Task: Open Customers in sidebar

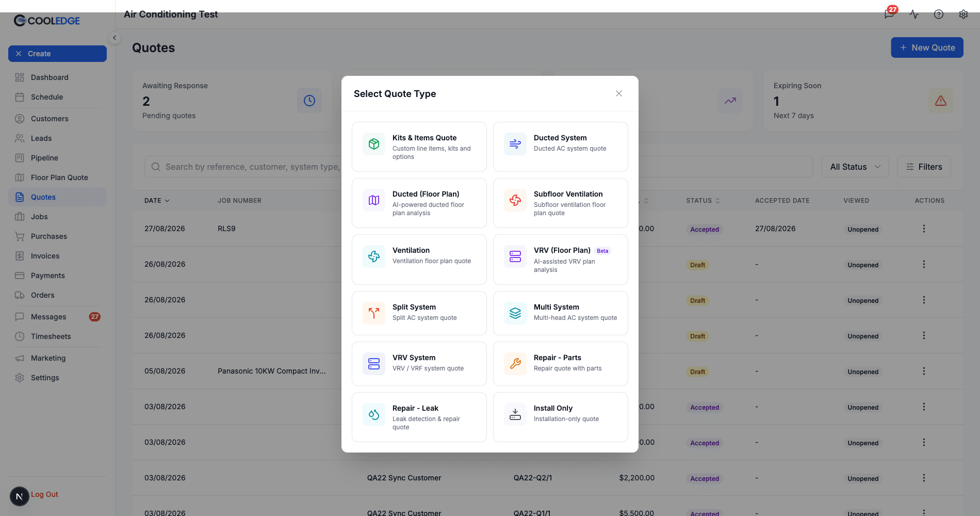Action: click(x=57, y=119)
